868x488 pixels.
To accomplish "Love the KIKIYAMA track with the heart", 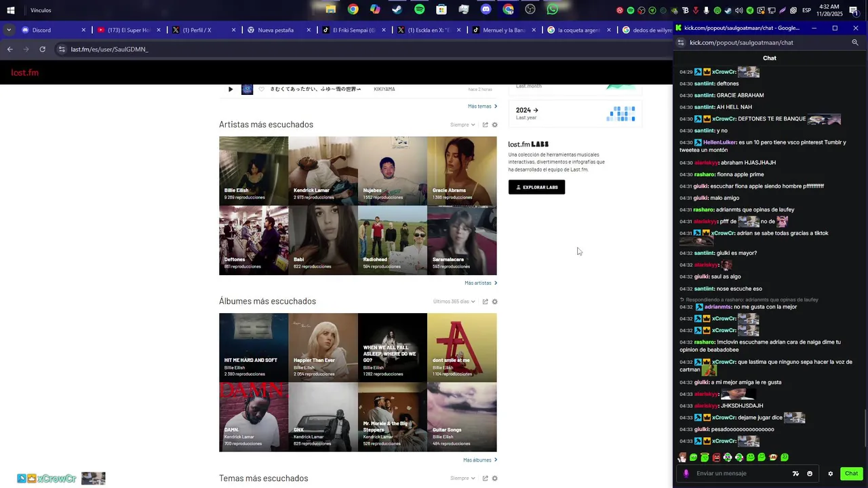I will pyautogui.click(x=261, y=89).
